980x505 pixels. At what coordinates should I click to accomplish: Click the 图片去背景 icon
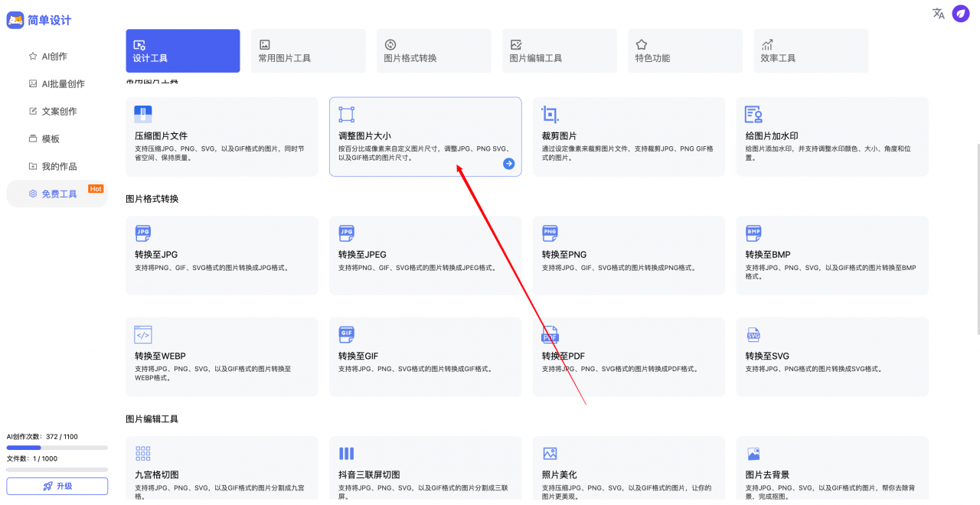[x=753, y=453]
